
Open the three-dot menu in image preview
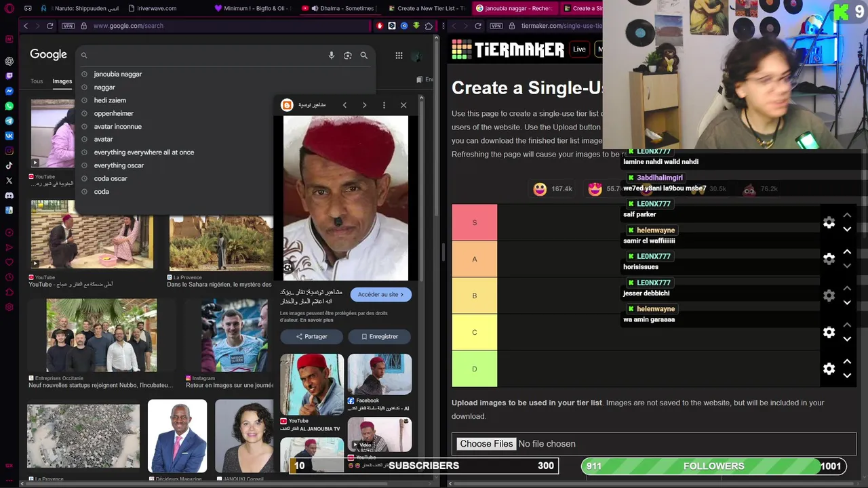(x=384, y=105)
